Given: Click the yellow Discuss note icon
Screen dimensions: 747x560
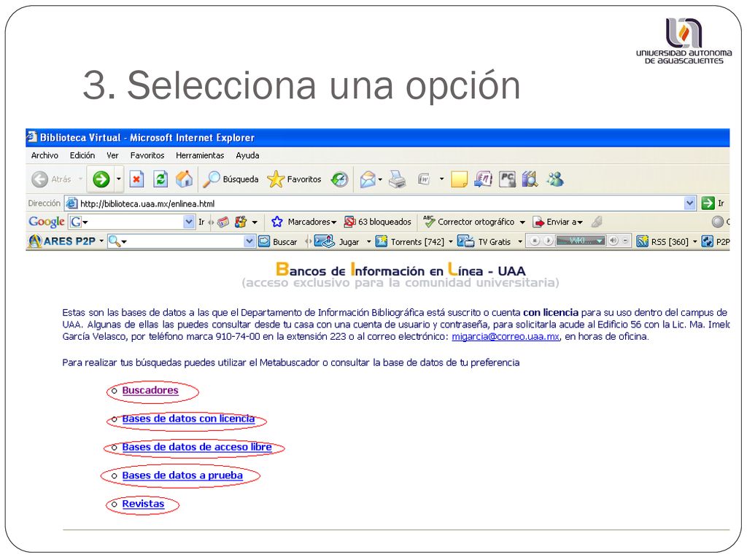Looking at the screenshot, I should [x=459, y=179].
